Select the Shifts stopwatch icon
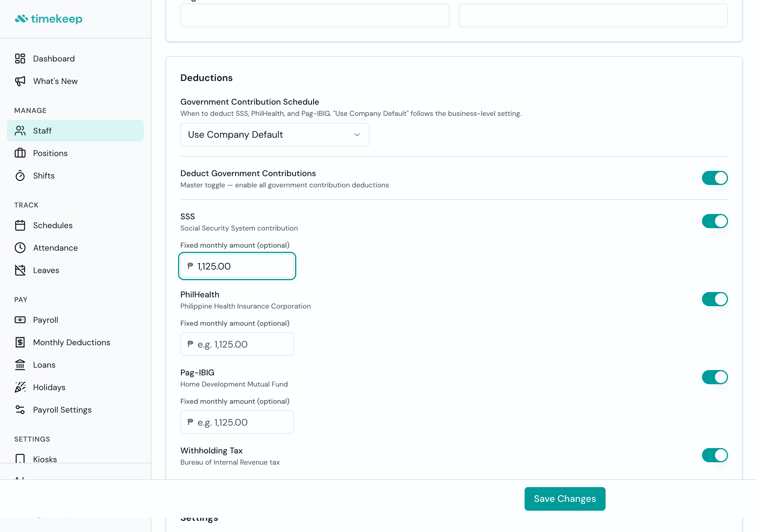The height and width of the screenshot is (532, 757). point(20,176)
